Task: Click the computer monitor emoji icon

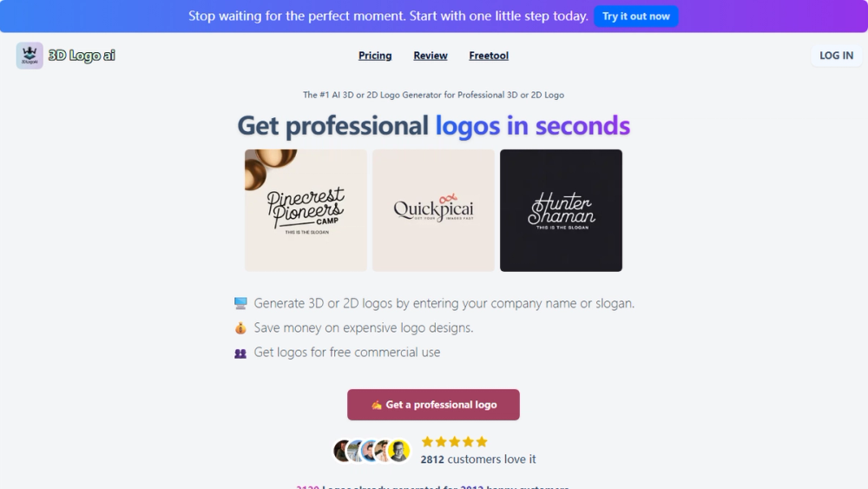Action: point(240,303)
